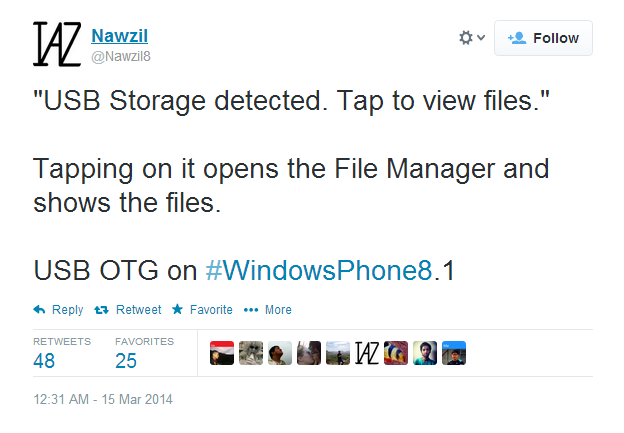Open the gear settings dropdown

(x=471, y=38)
